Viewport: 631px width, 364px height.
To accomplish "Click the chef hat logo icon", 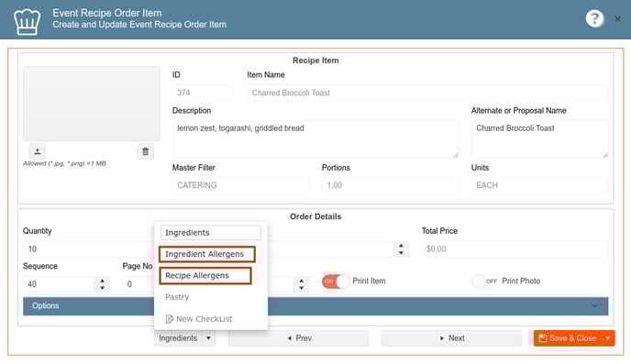I will tap(27, 22).
